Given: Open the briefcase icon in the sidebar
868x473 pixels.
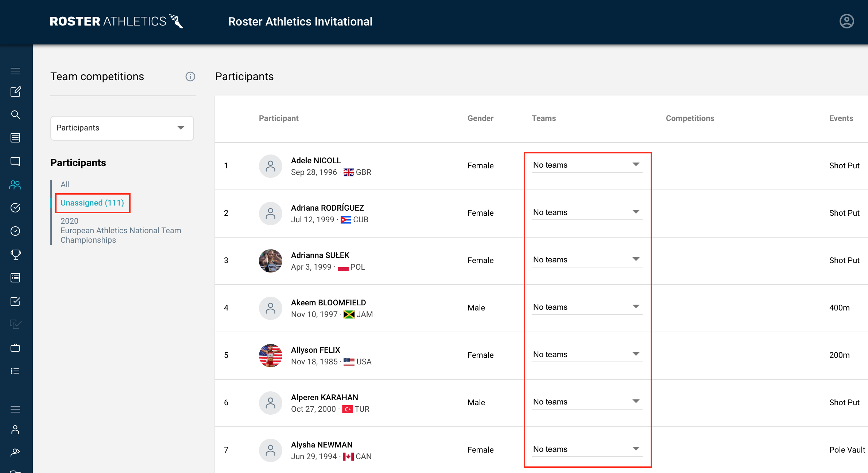Looking at the screenshot, I should [16, 348].
